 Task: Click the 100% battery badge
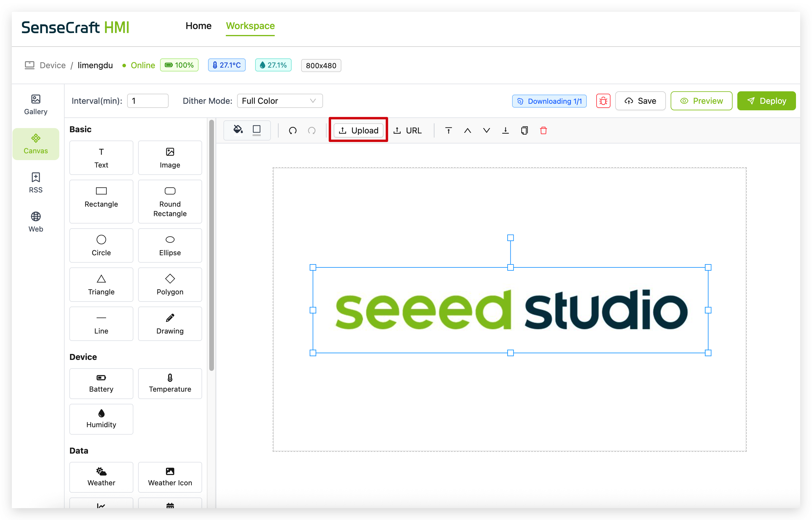pyautogui.click(x=179, y=65)
